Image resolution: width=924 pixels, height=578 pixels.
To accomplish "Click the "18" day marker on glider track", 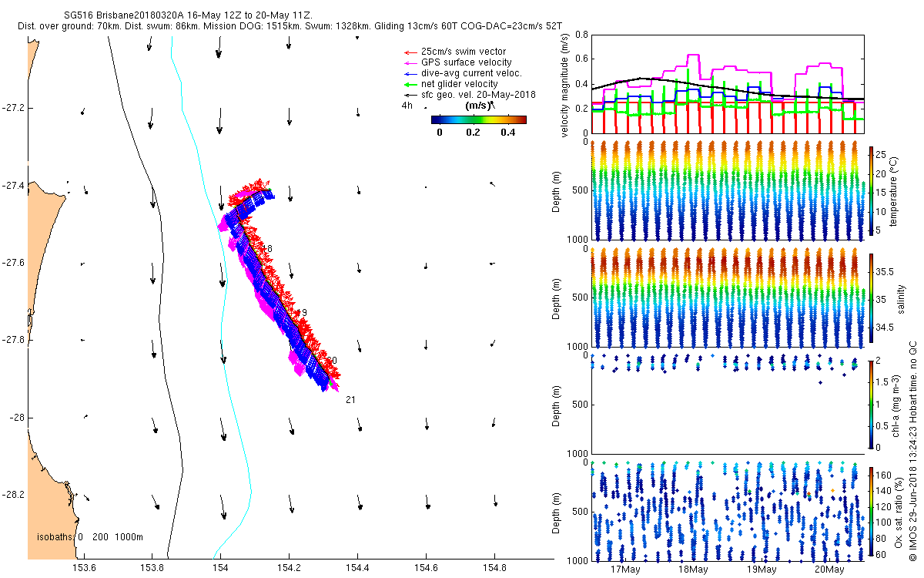I will click(x=268, y=249).
